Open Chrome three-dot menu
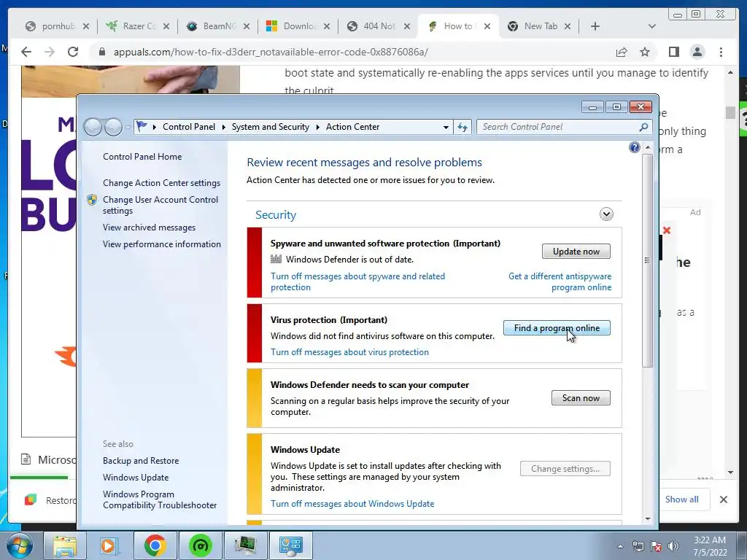This screenshot has height=560, width=747. [721, 52]
